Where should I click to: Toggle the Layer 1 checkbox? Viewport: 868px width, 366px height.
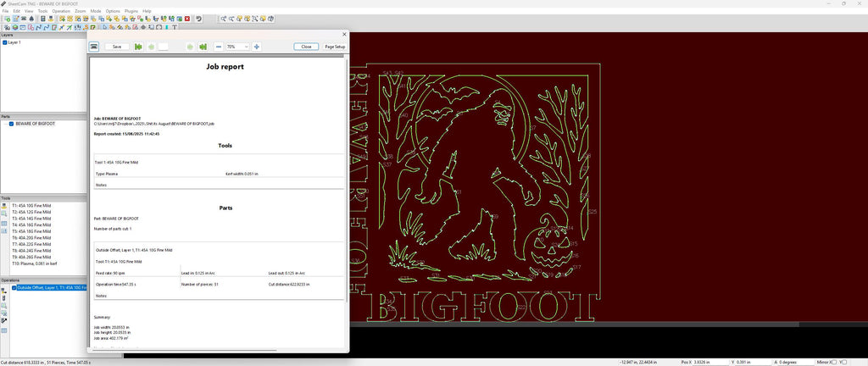(5, 42)
